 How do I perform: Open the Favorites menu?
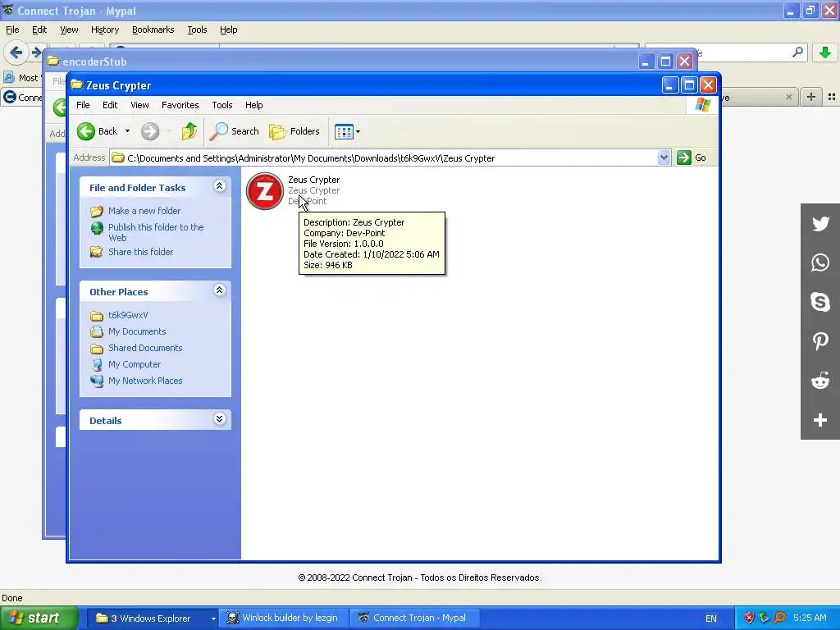[x=180, y=105]
